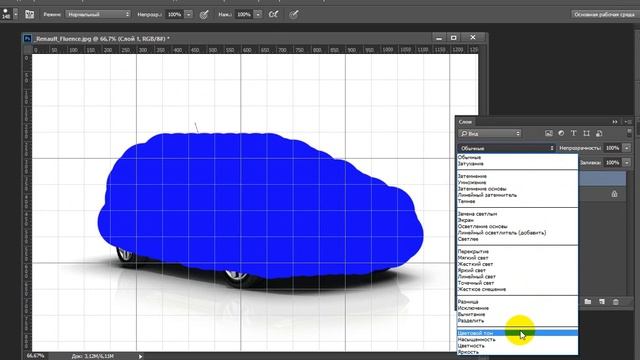The width and height of the screenshot is (640, 360).
Task: Click the Ps document icon in title bar
Action: pos(27,38)
